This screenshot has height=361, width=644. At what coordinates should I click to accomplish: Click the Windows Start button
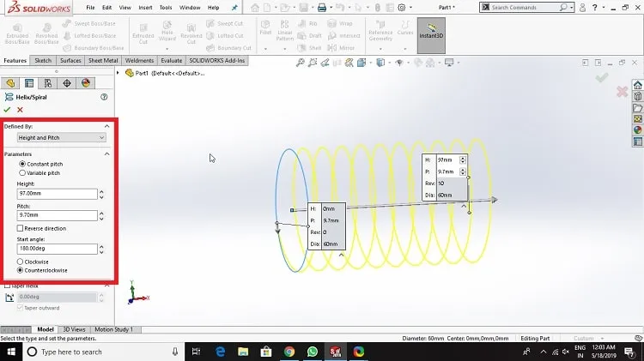coord(11,352)
